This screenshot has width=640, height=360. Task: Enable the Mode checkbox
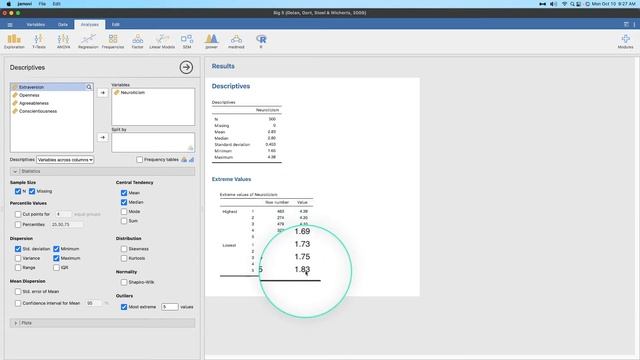tap(124, 211)
